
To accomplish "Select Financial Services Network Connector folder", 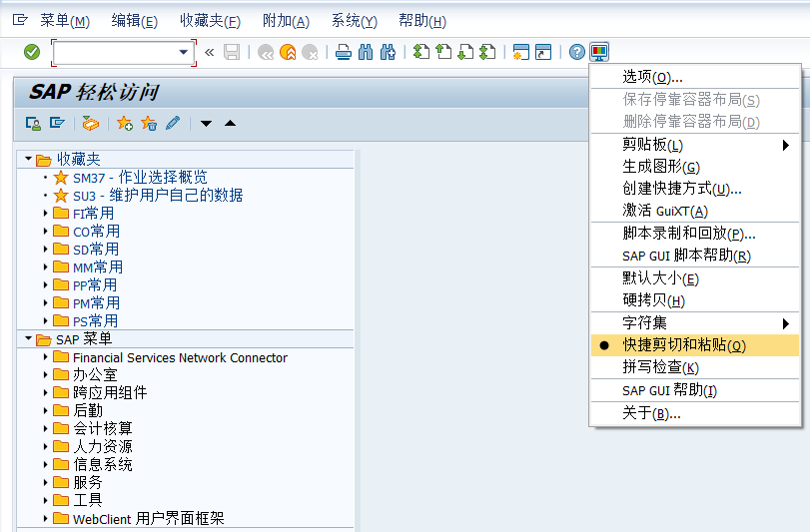I will coord(180,357).
